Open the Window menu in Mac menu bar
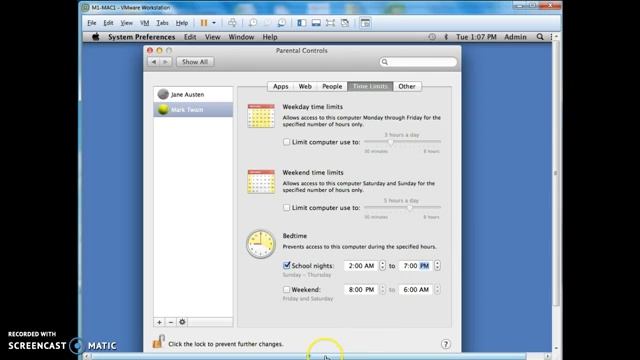 click(x=241, y=37)
